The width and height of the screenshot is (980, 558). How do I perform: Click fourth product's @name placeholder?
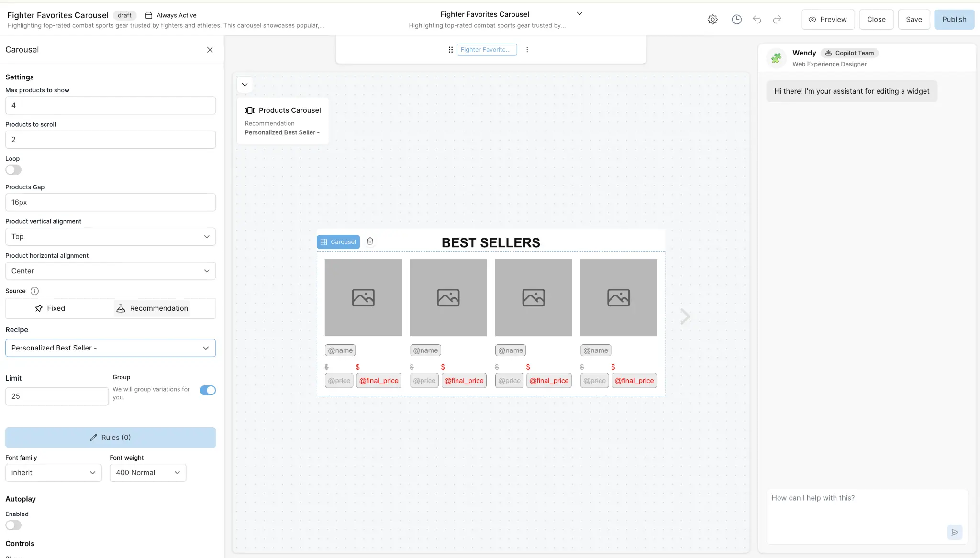(x=596, y=350)
